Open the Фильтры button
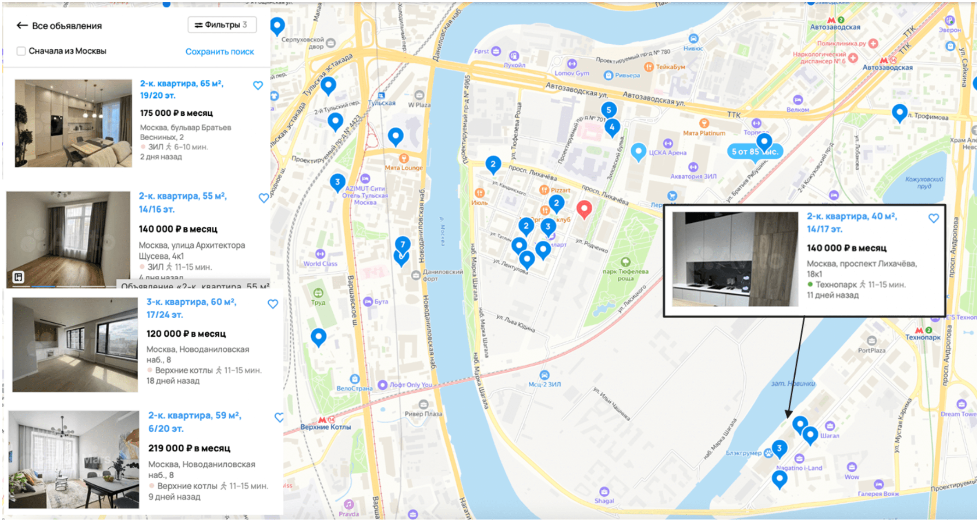The image size is (980, 523). tap(222, 25)
